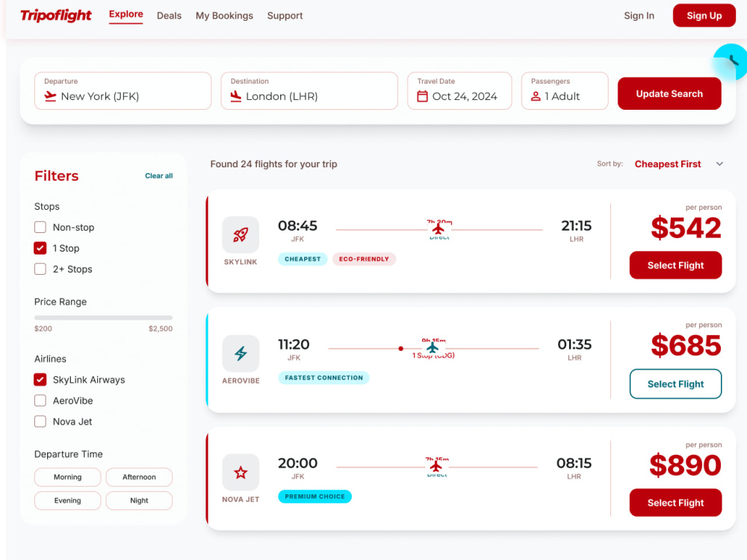
Task: Click the $2,500 maximum price label
Action: (161, 329)
